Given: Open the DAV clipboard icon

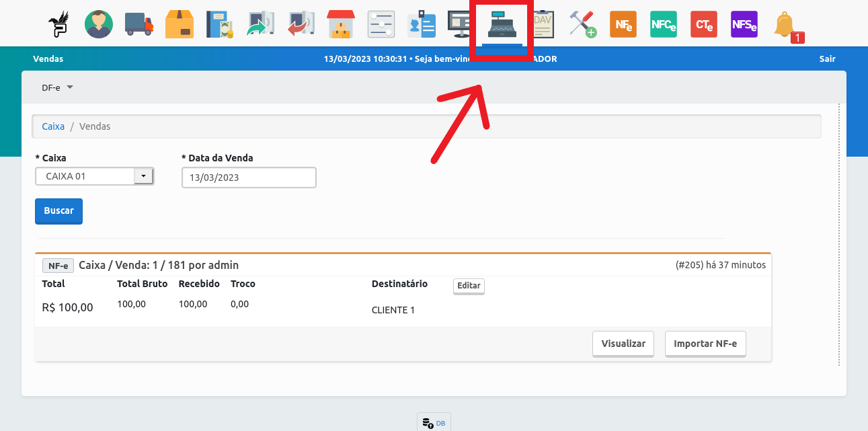Looking at the screenshot, I should [x=542, y=24].
